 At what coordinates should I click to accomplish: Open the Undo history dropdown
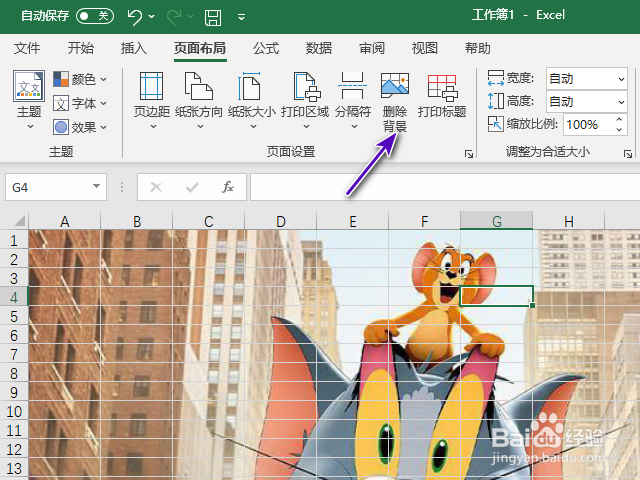coord(151,17)
